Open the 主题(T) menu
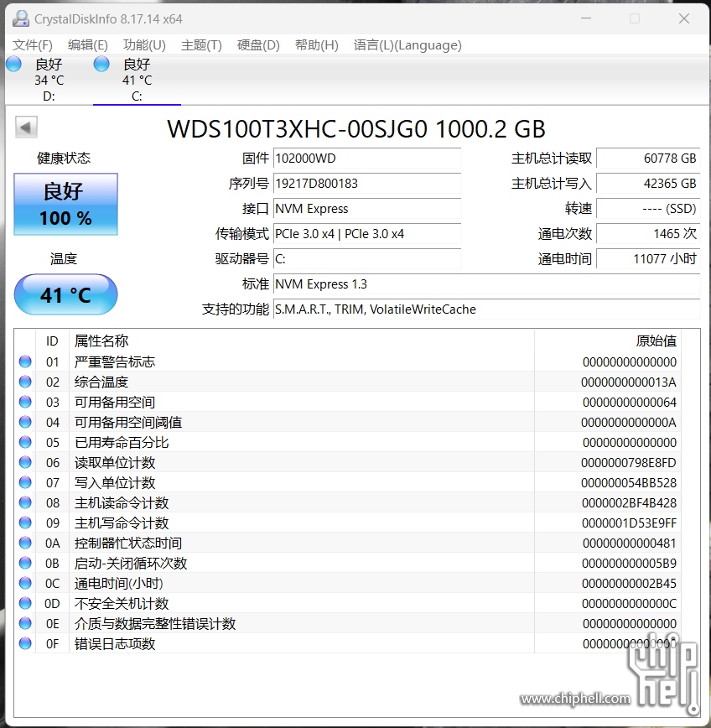The image size is (711, 728). tap(201, 45)
